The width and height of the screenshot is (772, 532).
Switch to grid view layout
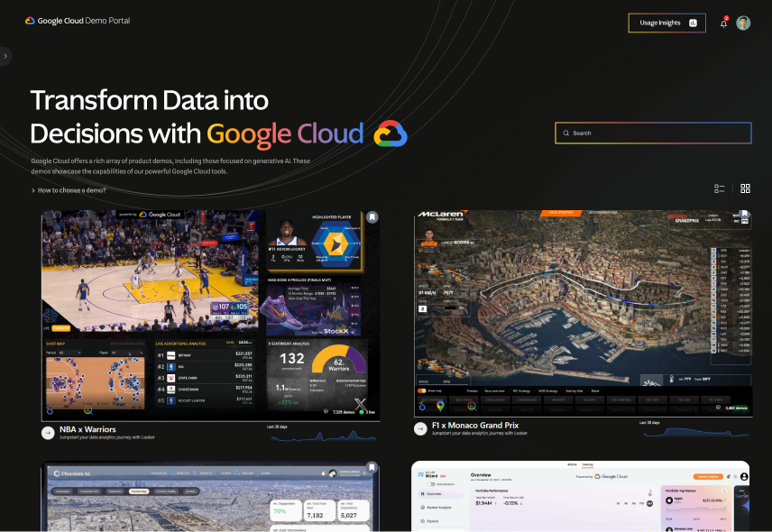click(745, 188)
